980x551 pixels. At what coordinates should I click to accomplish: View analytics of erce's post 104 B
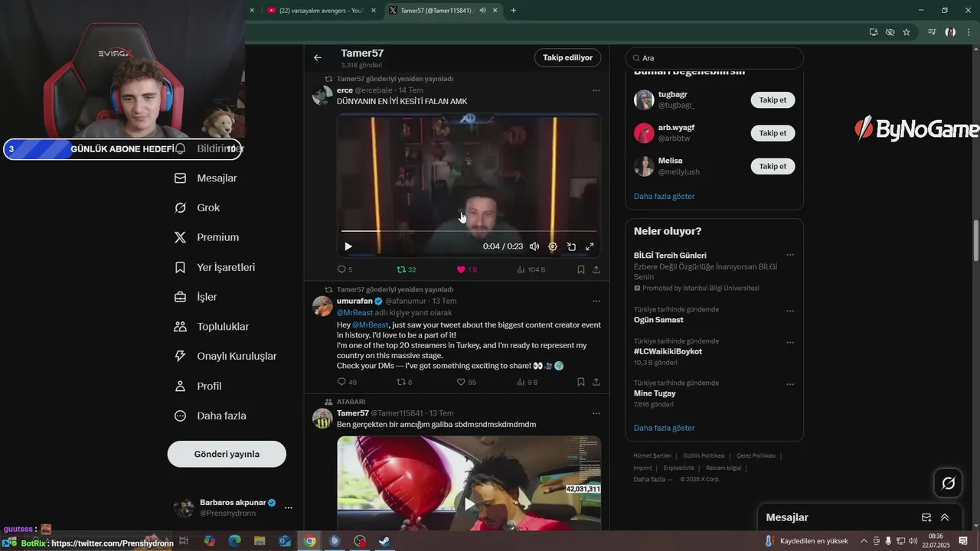pyautogui.click(x=531, y=269)
